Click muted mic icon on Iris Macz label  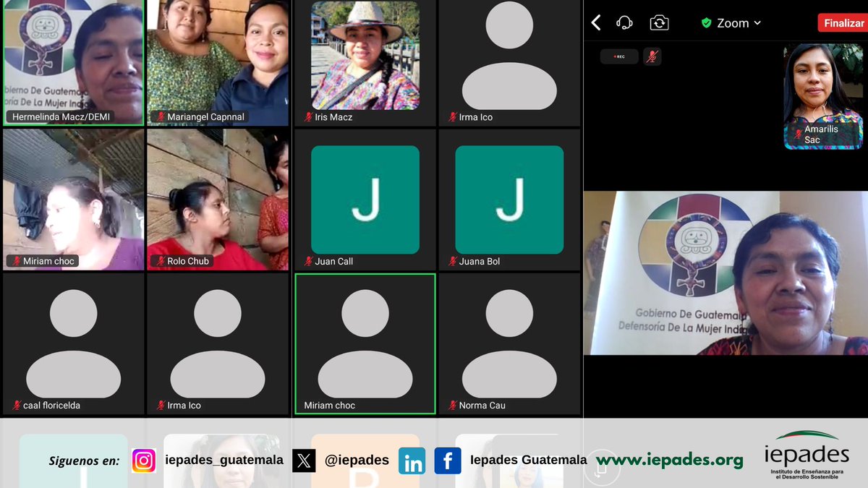click(308, 116)
